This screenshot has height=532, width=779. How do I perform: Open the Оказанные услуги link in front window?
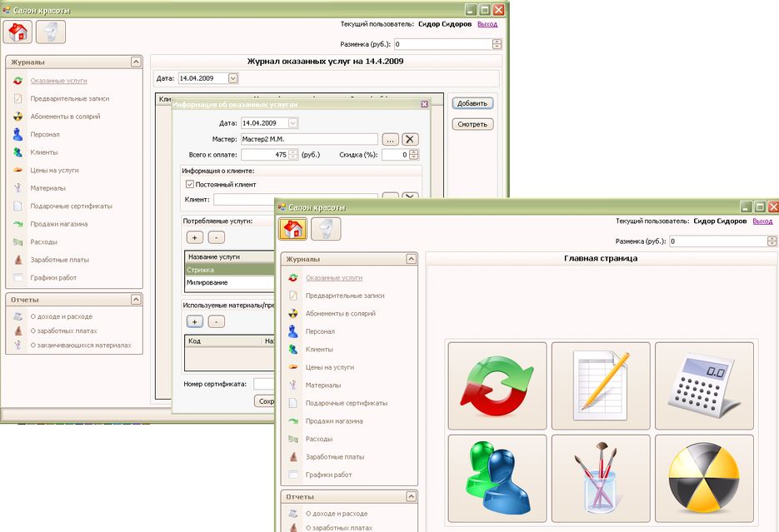tap(334, 278)
